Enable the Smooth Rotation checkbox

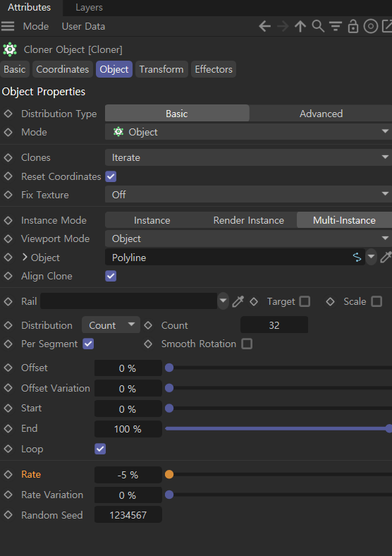pyautogui.click(x=247, y=344)
